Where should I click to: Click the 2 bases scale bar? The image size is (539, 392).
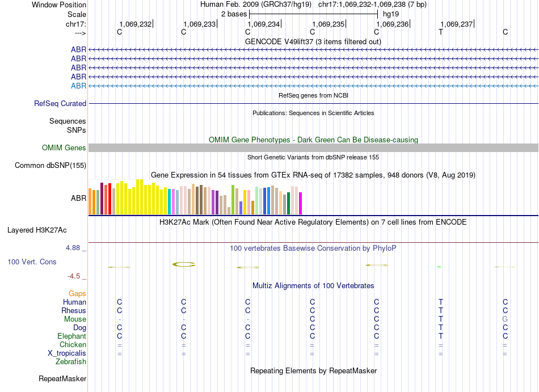(313, 14)
